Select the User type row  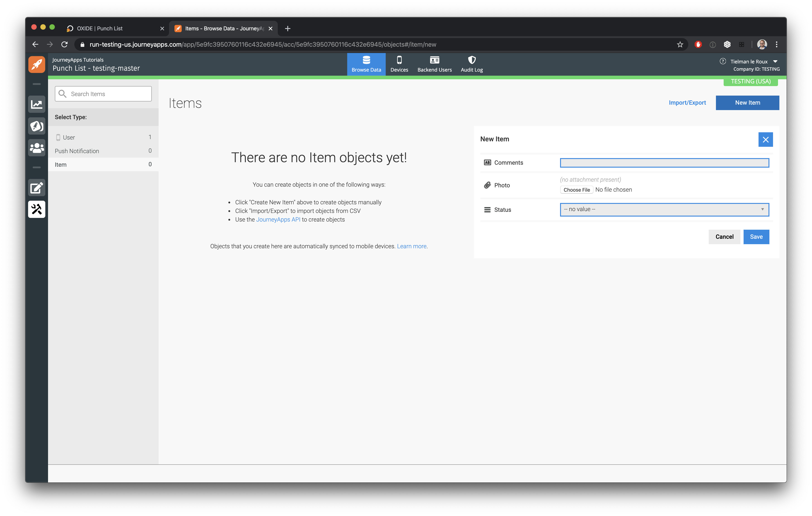point(103,137)
